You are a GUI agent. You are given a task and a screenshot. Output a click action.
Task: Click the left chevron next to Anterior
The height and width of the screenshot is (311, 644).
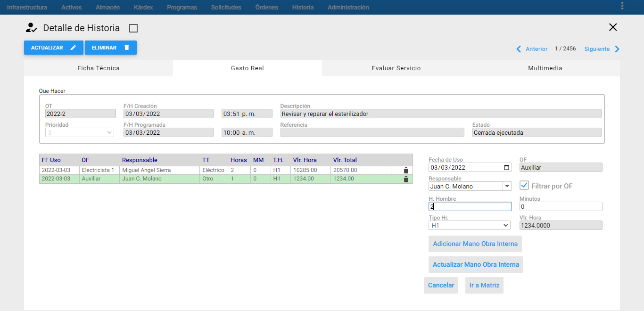519,49
